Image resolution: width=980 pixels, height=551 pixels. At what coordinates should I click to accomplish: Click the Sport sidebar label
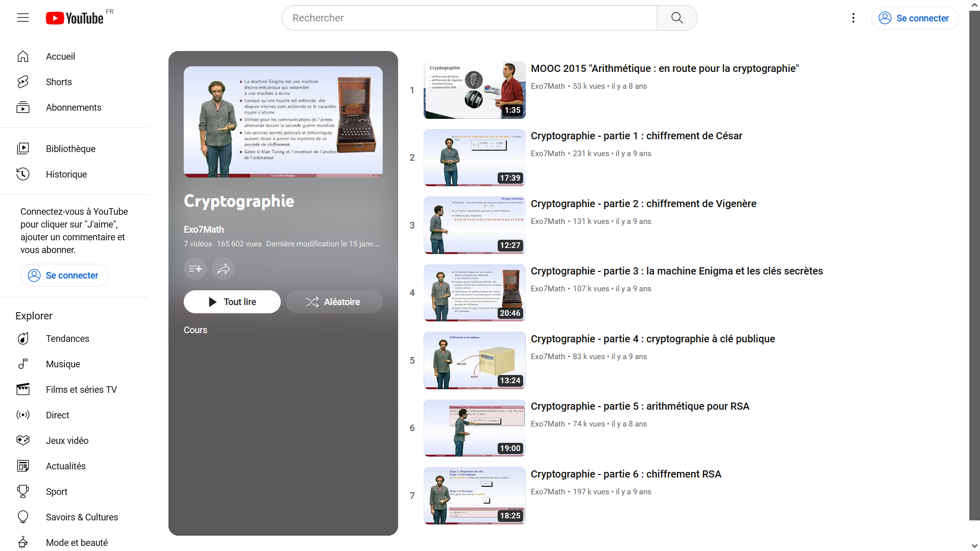[x=57, y=491]
